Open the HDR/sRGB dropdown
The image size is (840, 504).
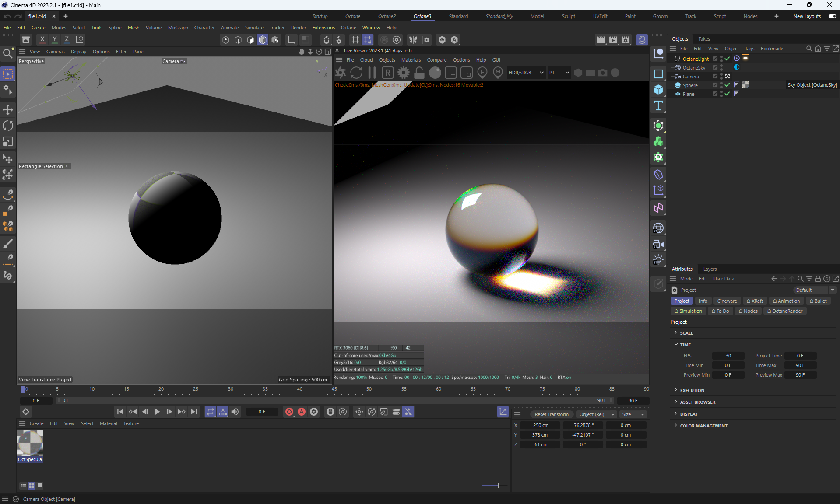pyautogui.click(x=526, y=73)
